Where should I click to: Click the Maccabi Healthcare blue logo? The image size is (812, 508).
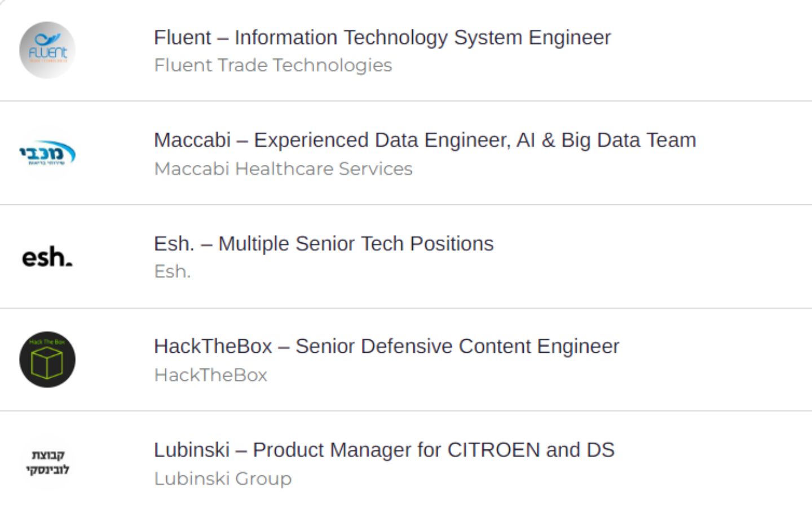pos(47,153)
